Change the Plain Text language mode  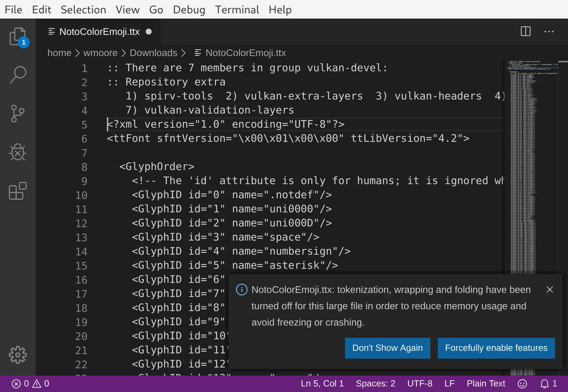(x=486, y=383)
